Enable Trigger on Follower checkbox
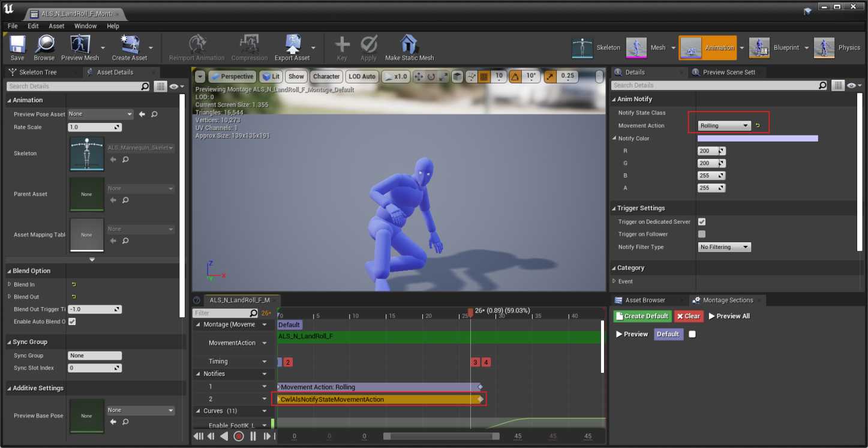 (702, 234)
